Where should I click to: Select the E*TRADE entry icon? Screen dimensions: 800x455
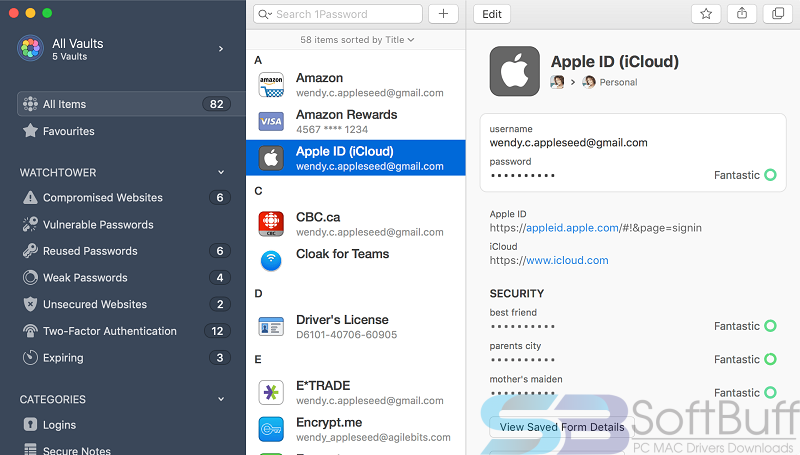tap(271, 392)
